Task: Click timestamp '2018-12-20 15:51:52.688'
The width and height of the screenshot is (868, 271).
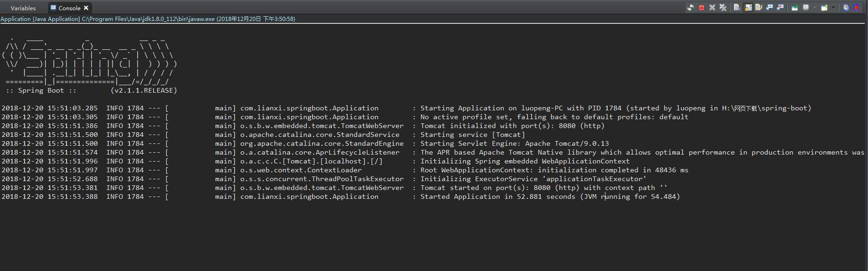Action: pos(50,179)
